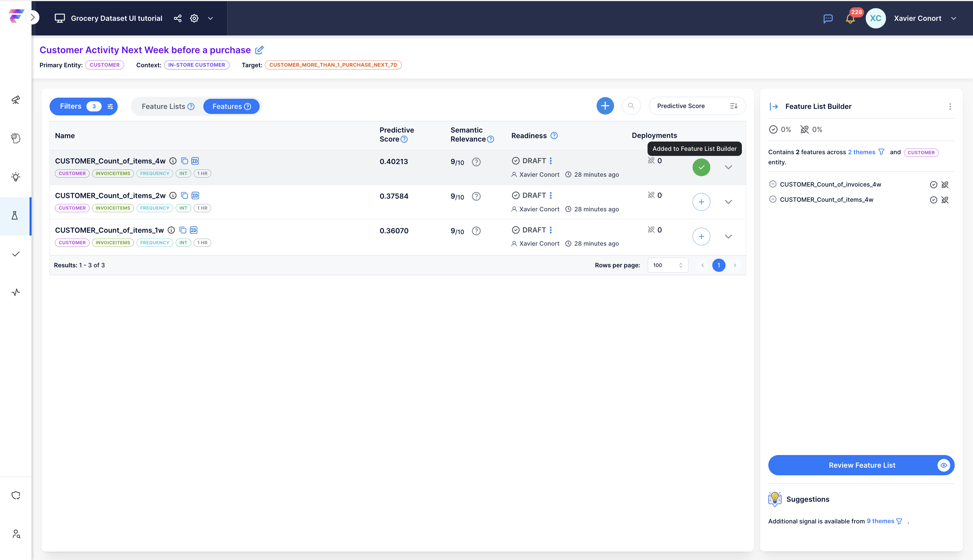This screenshot has height=560, width=973.
Task: Open the rows per page 100 selector
Action: [x=668, y=265]
